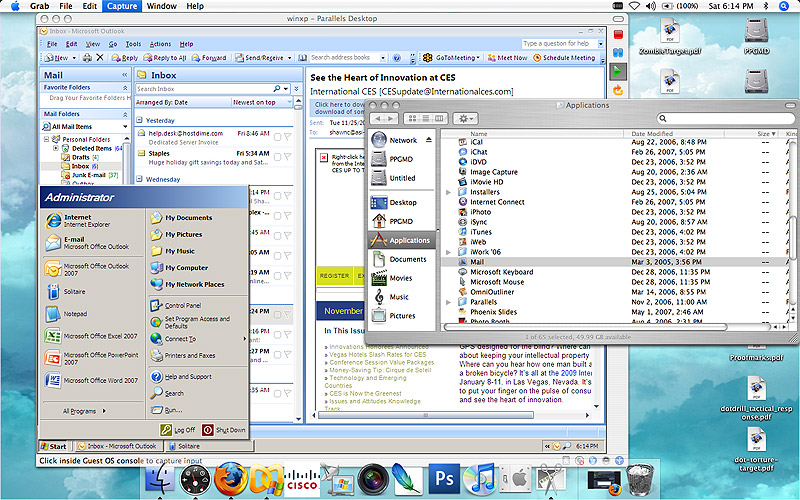Screen dimensions: 800x500
Task: Open the Capture menu in Grab
Action: (x=121, y=6)
